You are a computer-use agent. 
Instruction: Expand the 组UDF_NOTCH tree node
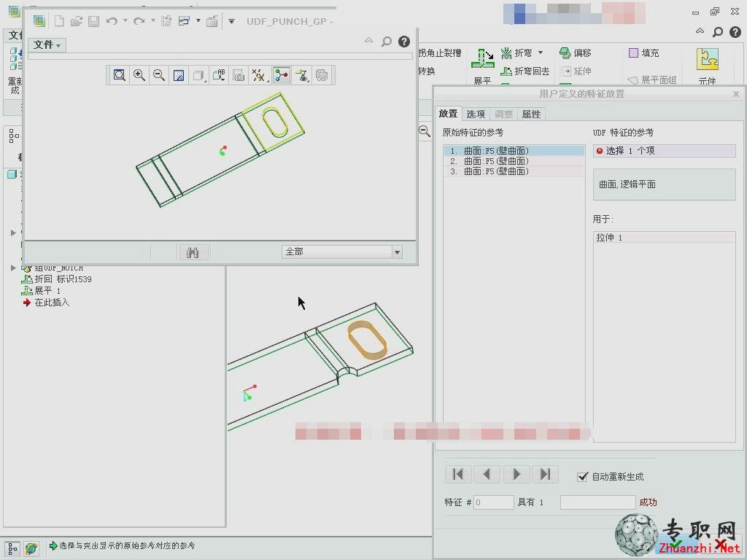(13, 268)
